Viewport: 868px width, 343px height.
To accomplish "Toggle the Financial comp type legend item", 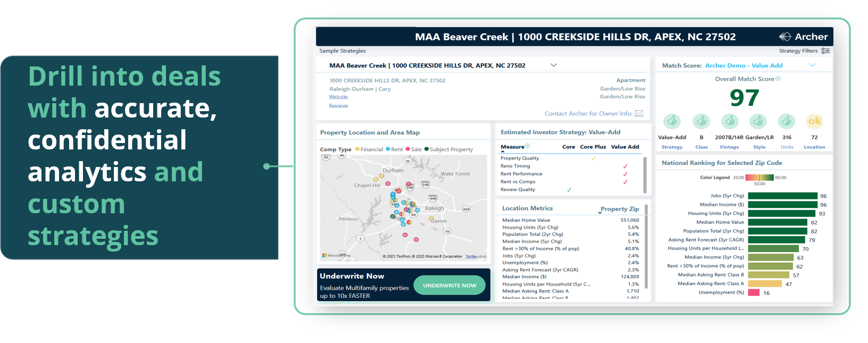I will (x=369, y=149).
